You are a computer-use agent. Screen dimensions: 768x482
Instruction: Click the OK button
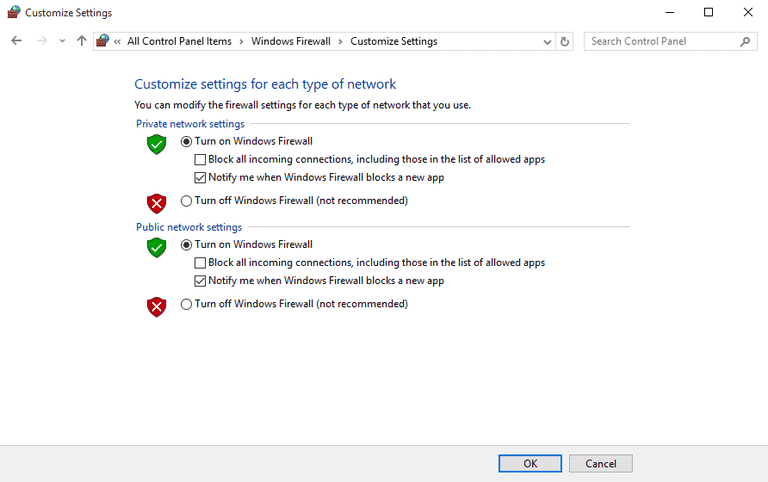point(530,463)
